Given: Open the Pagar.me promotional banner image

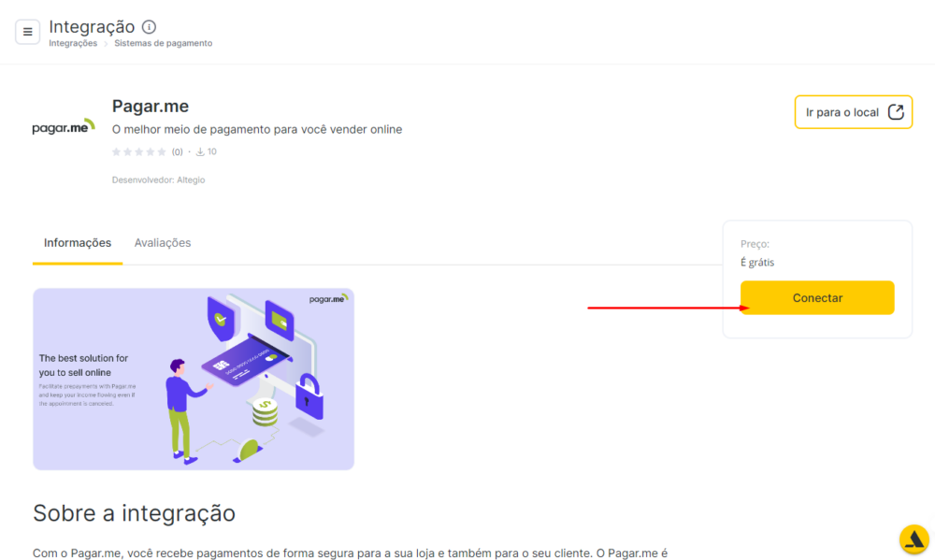Looking at the screenshot, I should [194, 380].
